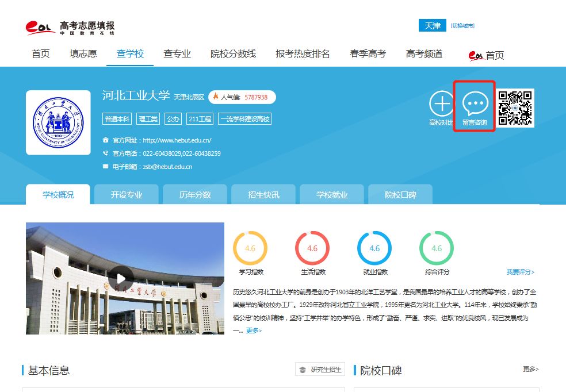Click the 河北工业大学 school name
Viewport: 566px width, 392px height.
[x=136, y=95]
